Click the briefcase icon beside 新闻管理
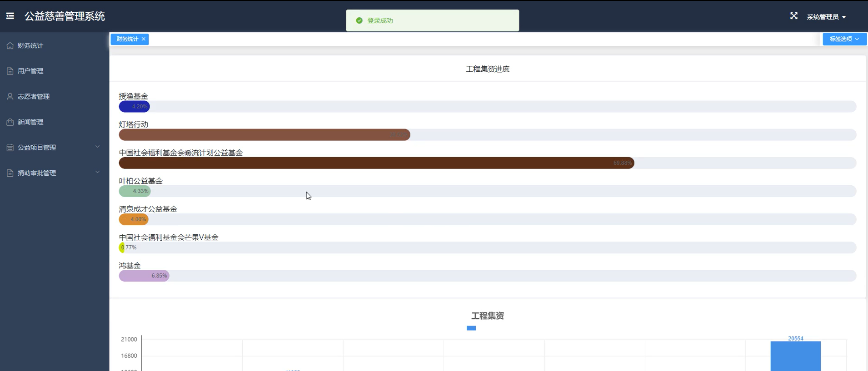The image size is (868, 371). point(10,122)
